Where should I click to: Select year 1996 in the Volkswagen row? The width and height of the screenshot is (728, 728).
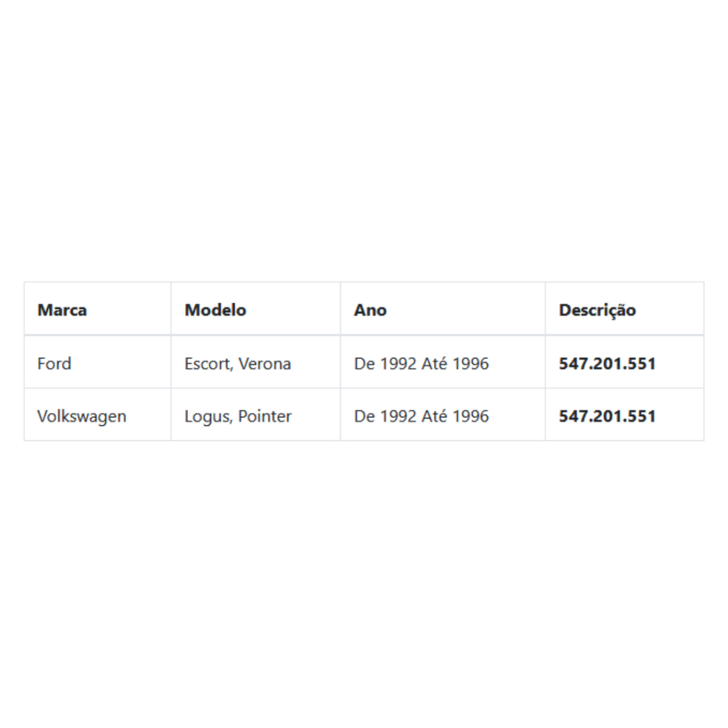coord(471,416)
